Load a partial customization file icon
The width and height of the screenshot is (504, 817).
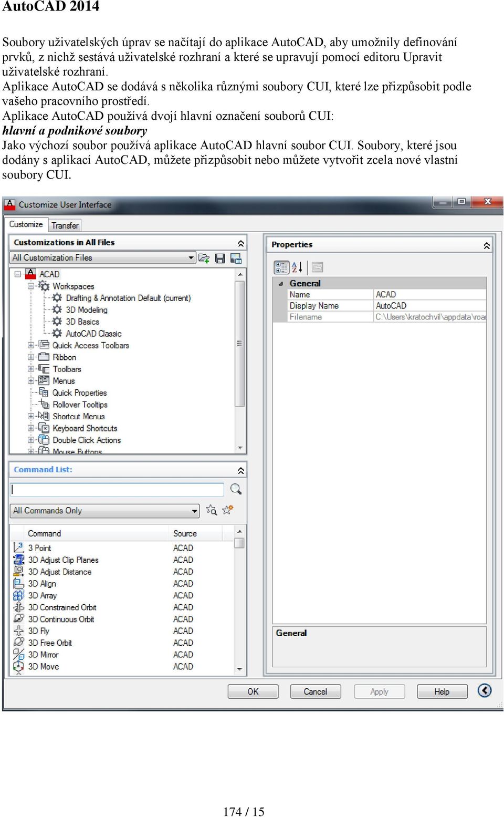[204, 258]
